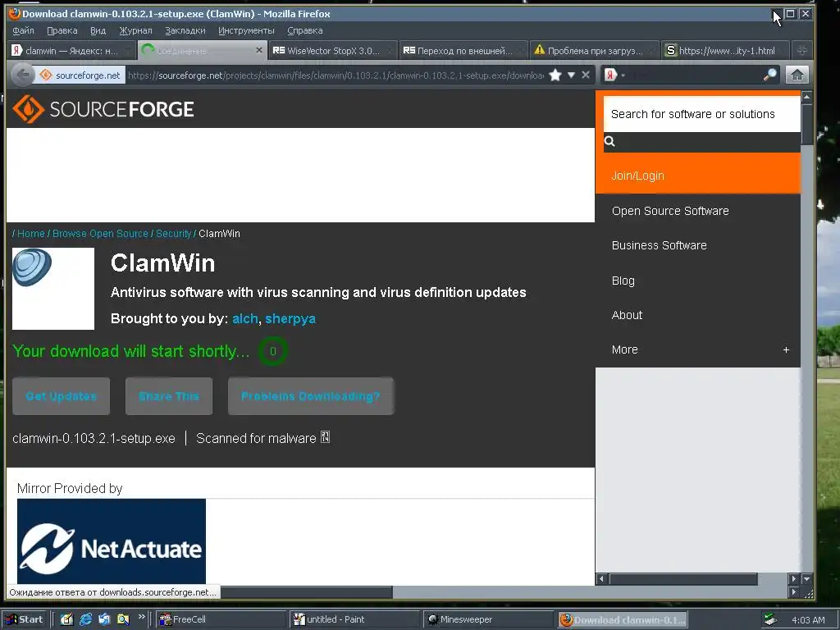Close the active loading tab
This screenshot has height=630, width=840.
point(259,50)
